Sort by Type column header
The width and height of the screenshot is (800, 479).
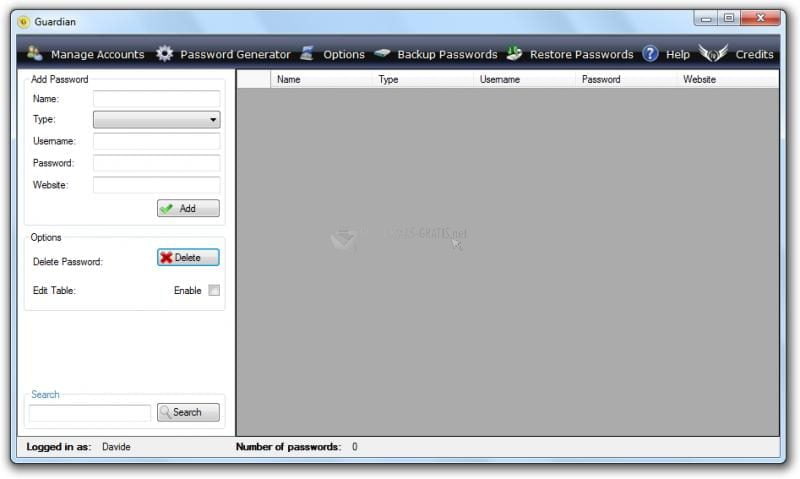(x=422, y=79)
